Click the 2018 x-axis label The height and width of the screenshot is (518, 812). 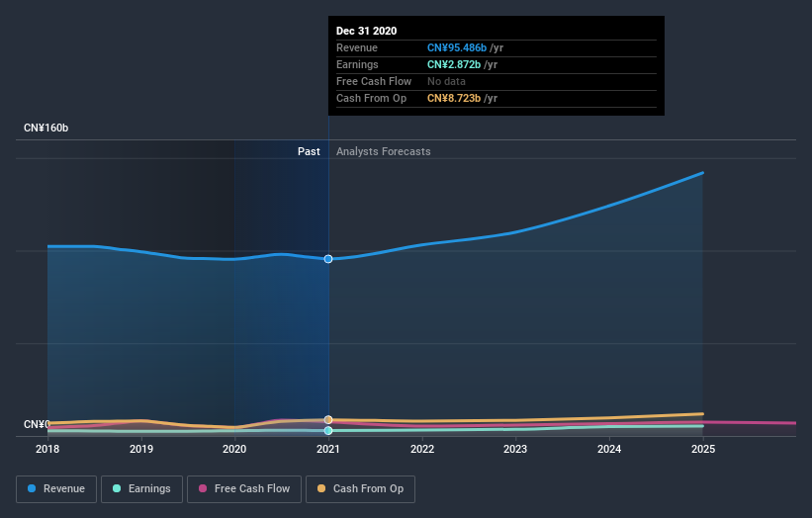47,449
